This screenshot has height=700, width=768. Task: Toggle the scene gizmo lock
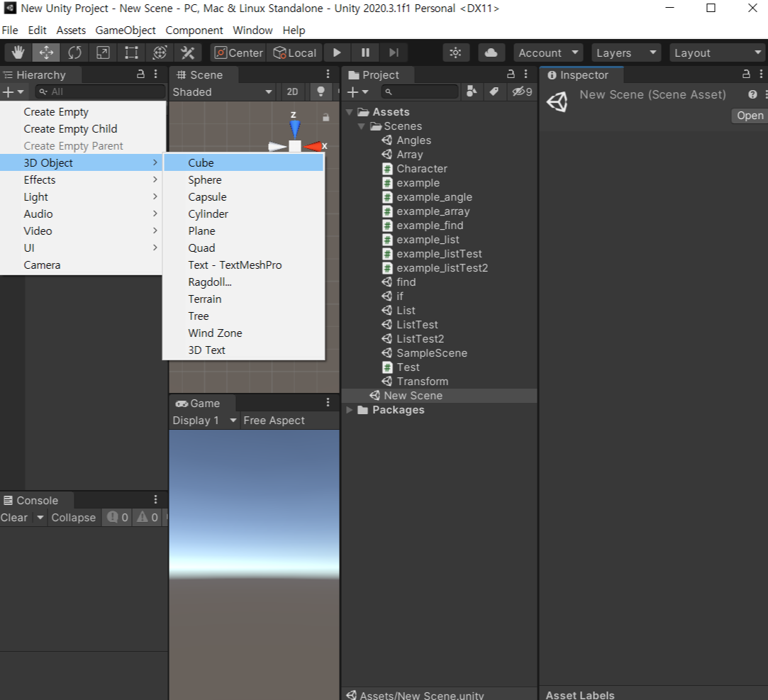click(x=325, y=118)
